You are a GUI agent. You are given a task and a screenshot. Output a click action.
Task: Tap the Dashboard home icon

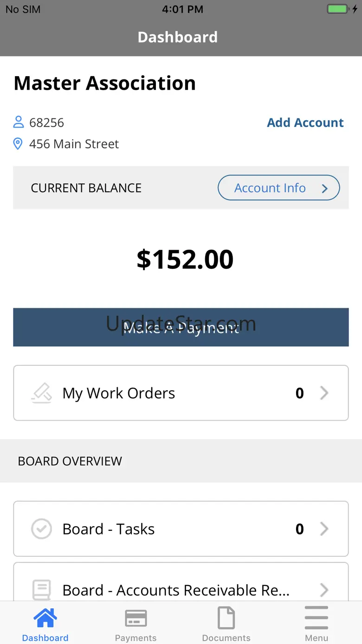[45, 618]
